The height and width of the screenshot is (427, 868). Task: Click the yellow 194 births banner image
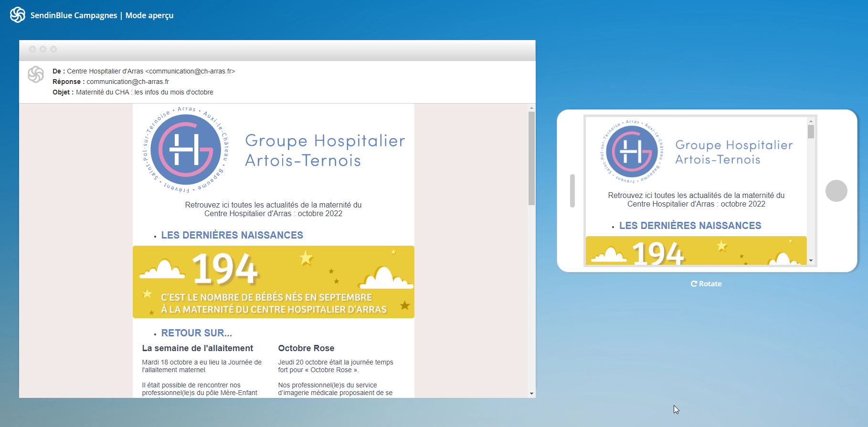click(273, 281)
